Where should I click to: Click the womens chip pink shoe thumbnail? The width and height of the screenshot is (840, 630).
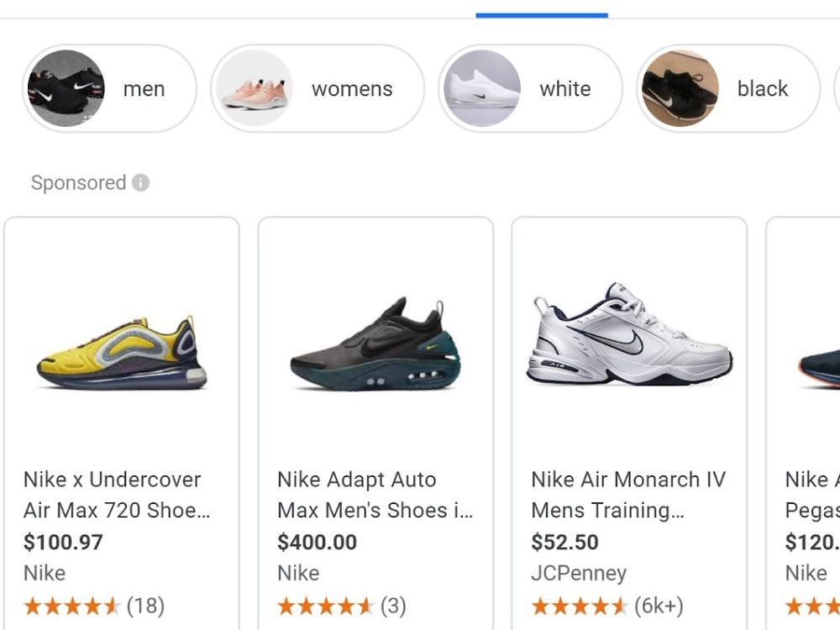tap(255, 88)
